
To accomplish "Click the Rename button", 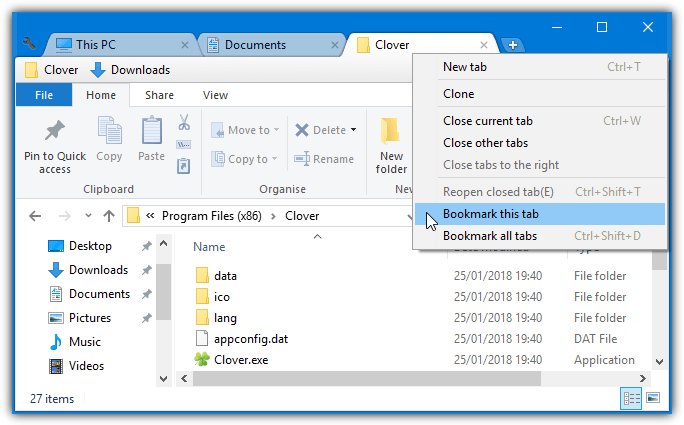I will point(324,159).
